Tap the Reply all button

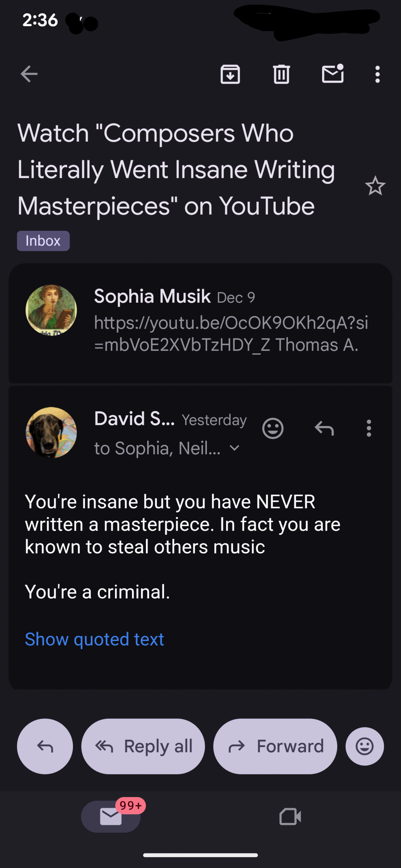143,746
